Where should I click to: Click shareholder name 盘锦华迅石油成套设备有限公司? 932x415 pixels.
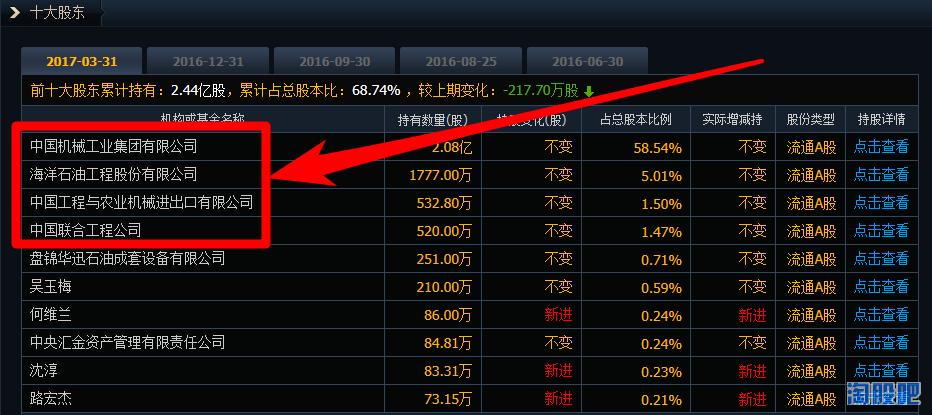pos(128,258)
